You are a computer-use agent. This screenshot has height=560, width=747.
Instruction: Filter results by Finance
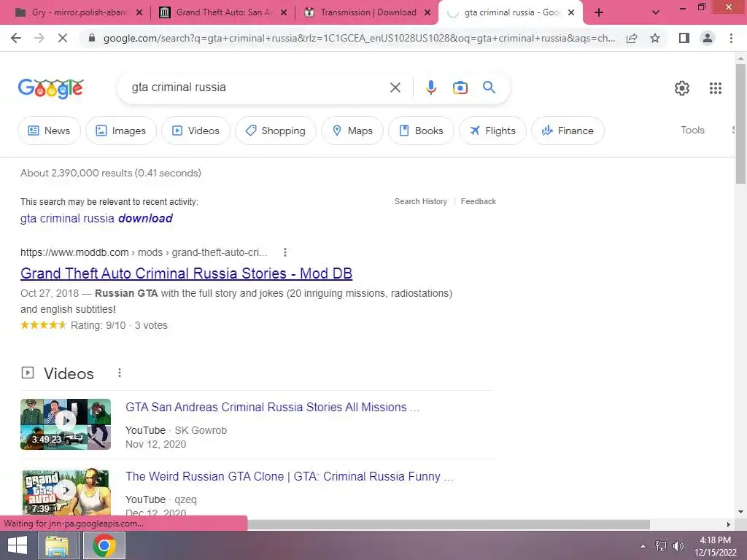568,131
